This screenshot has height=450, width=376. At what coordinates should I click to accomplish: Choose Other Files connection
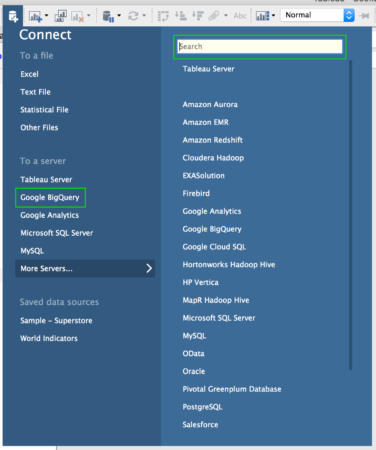39,128
